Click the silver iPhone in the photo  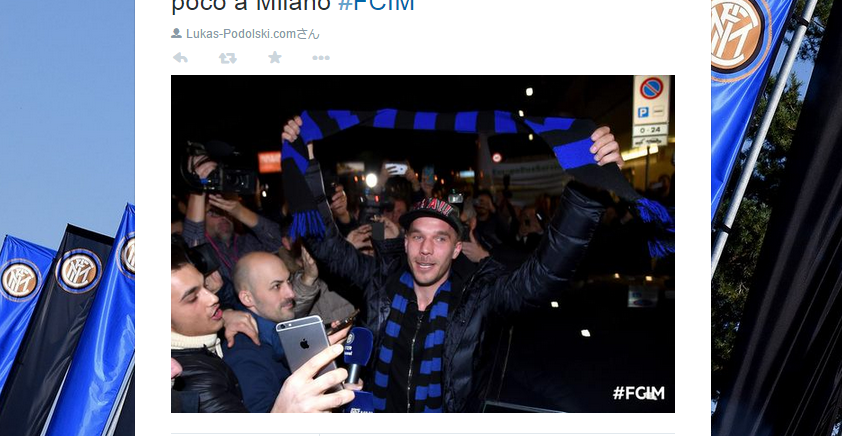[x=308, y=347]
